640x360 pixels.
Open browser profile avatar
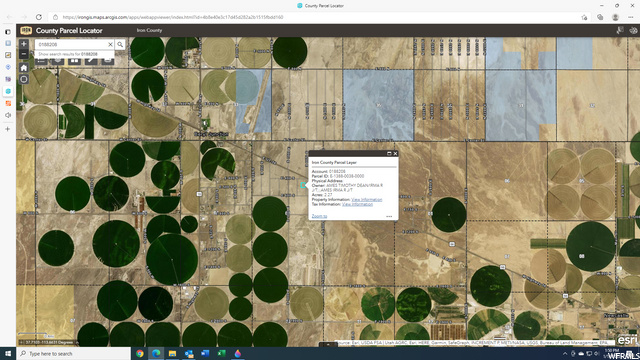pos(615,17)
